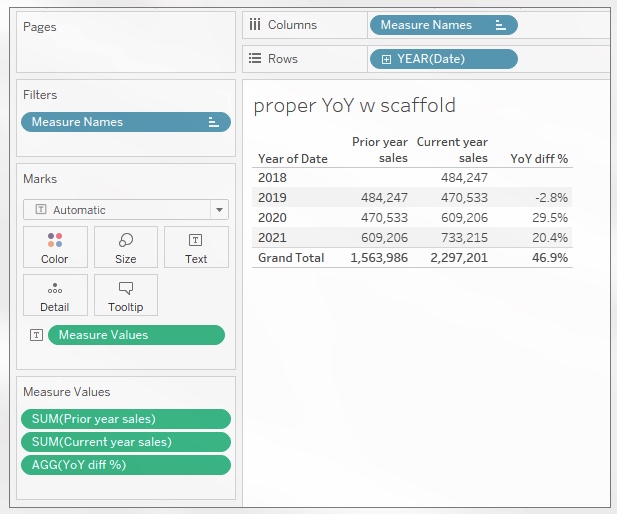Click the Tooltip marks card icon
The image size is (617, 514).
[x=126, y=289]
